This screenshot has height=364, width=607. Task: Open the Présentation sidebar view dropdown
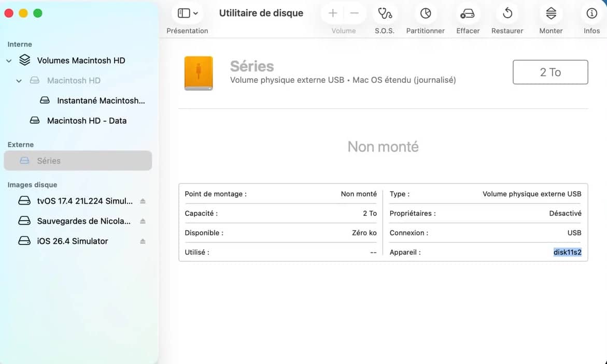click(188, 13)
